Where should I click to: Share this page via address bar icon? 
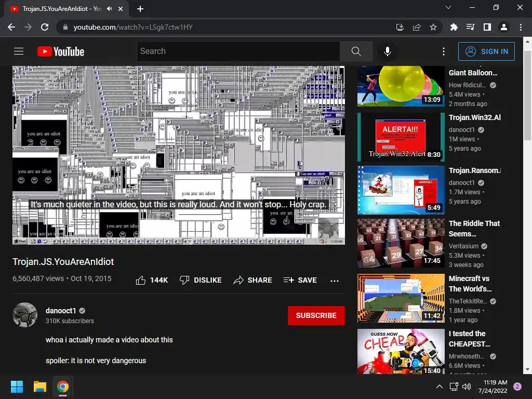[x=417, y=27]
